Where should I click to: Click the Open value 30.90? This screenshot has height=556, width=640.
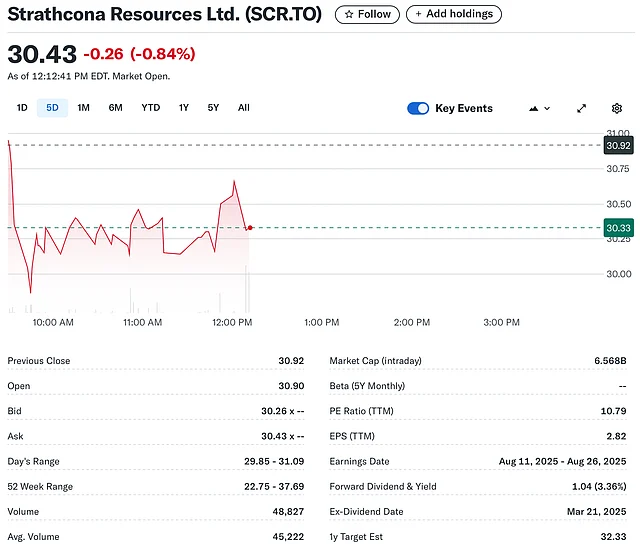point(291,386)
